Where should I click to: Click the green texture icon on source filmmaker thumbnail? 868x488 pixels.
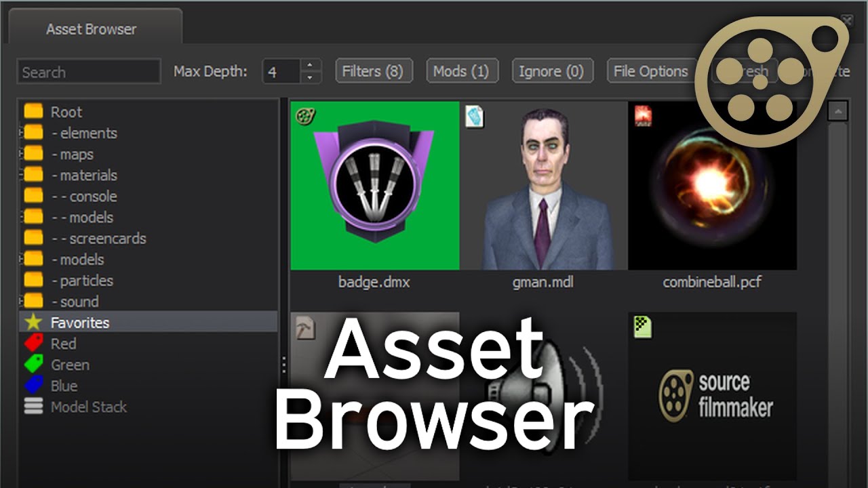point(643,327)
